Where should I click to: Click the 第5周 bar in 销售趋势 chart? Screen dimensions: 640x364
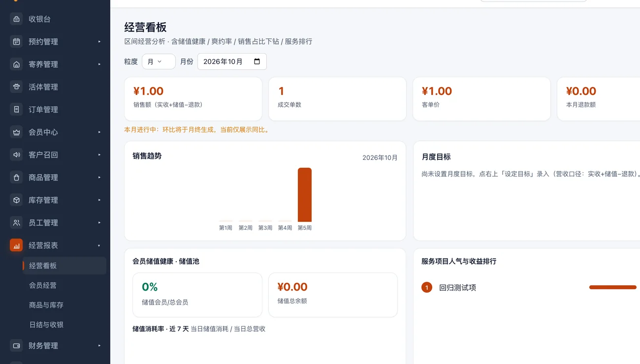point(305,195)
